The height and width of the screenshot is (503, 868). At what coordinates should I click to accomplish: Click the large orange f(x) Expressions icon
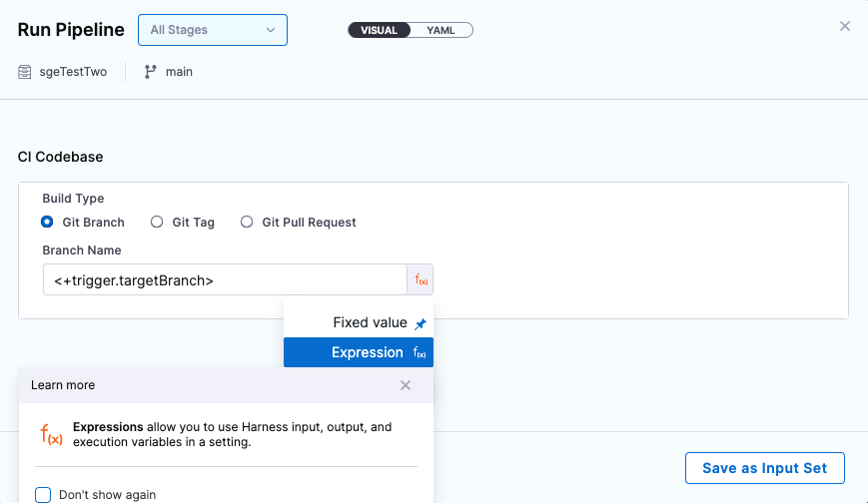pos(51,434)
